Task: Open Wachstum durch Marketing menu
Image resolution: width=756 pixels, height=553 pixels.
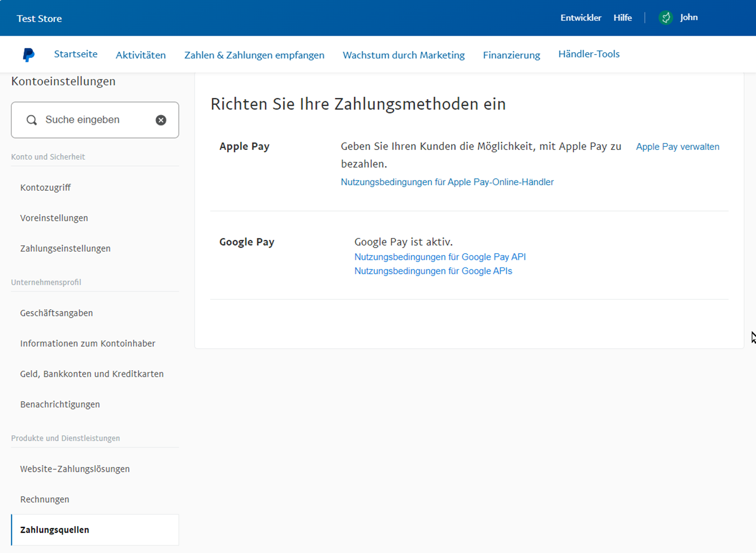Action: click(404, 55)
